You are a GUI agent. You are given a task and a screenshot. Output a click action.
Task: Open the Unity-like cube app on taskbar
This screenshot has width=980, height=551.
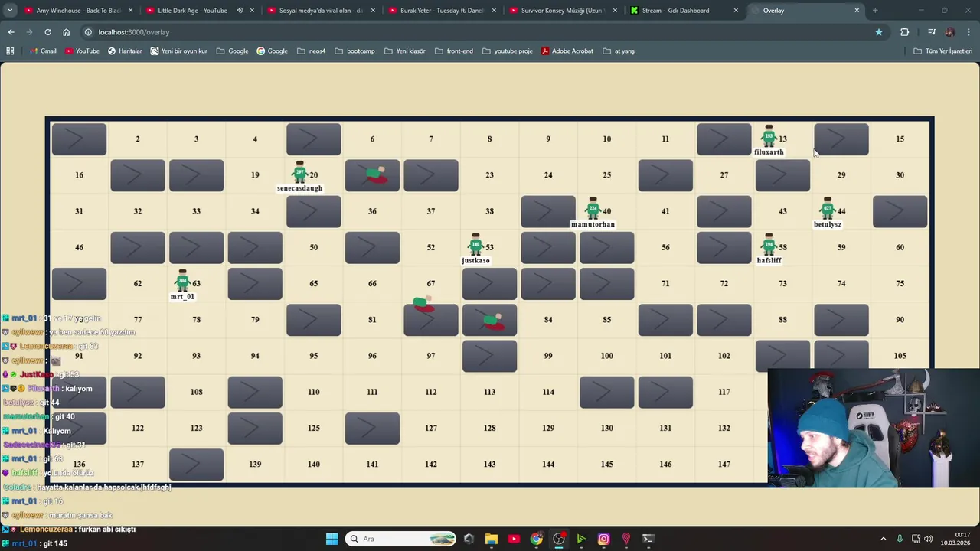[469, 539]
